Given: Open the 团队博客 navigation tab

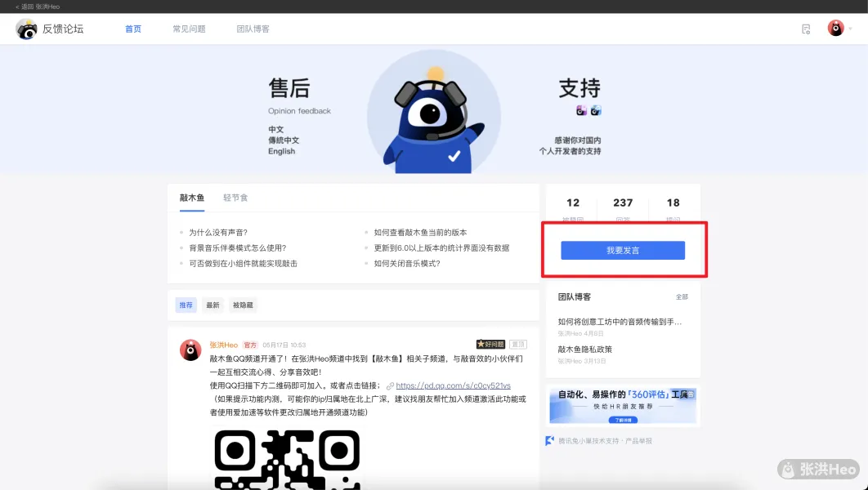Looking at the screenshot, I should point(253,29).
